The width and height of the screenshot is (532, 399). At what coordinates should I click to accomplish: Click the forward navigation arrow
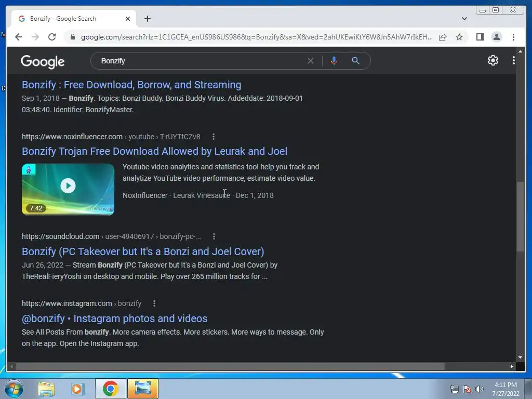(35, 37)
